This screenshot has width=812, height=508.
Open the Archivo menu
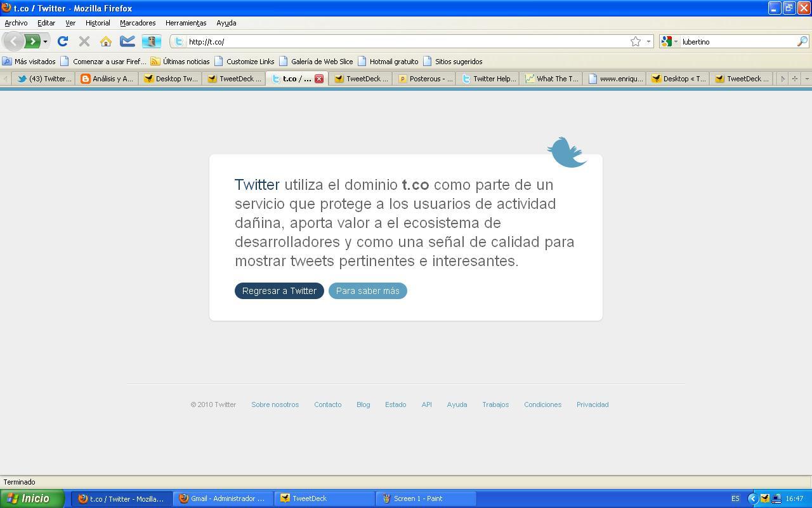(16, 23)
